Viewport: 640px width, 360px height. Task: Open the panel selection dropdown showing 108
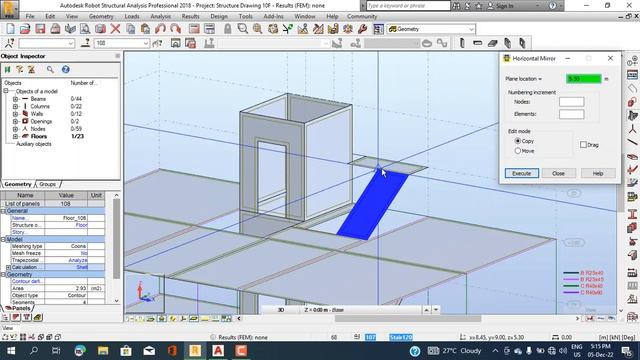[x=146, y=43]
